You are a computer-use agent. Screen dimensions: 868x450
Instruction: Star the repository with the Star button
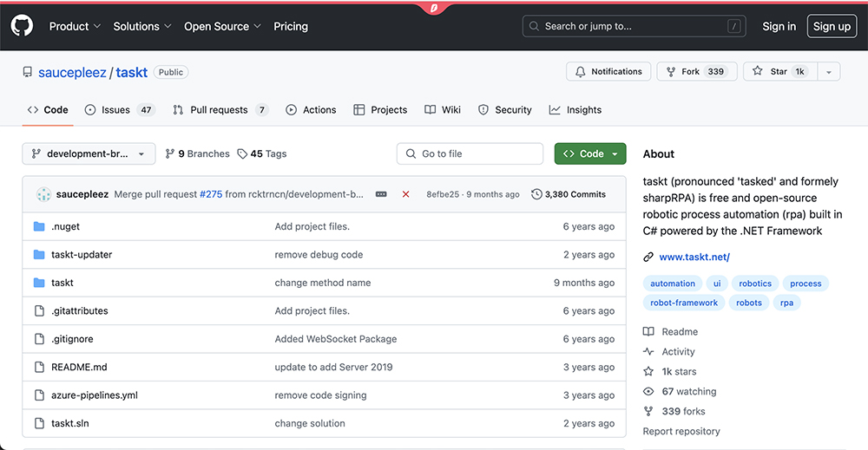click(780, 71)
